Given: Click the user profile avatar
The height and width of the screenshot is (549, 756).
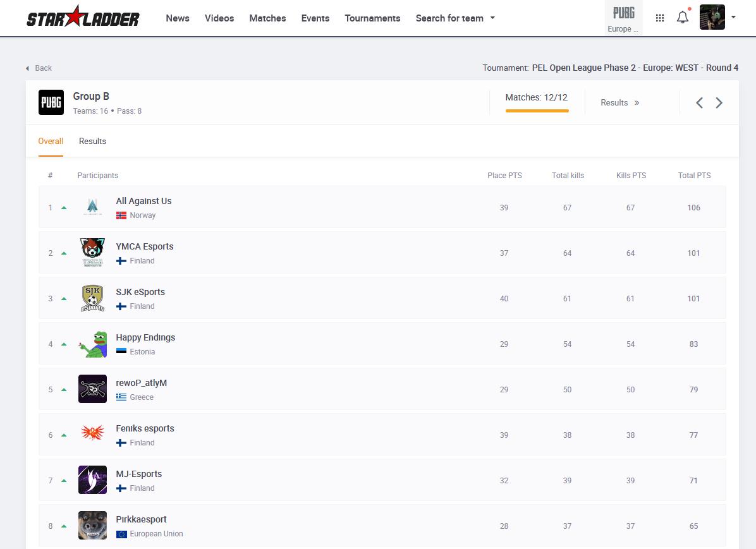Looking at the screenshot, I should pyautogui.click(x=712, y=17).
